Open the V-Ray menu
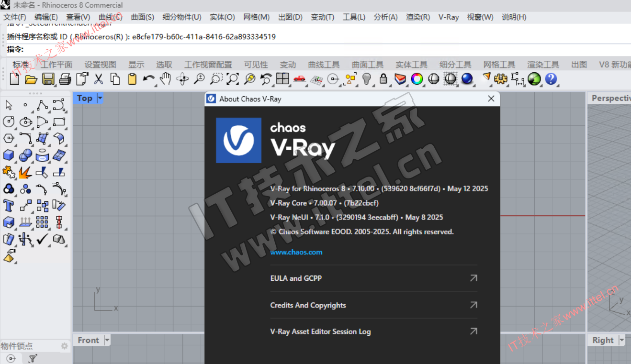 click(448, 17)
